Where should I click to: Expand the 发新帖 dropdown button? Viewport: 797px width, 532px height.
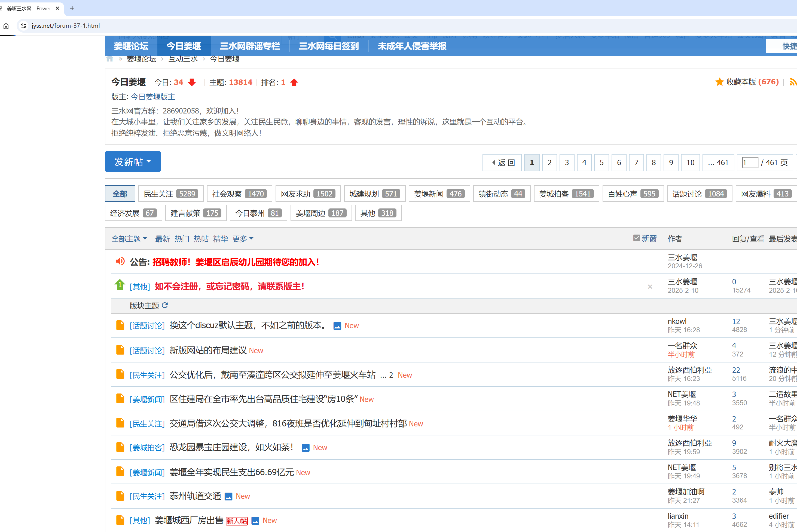pyautogui.click(x=133, y=161)
